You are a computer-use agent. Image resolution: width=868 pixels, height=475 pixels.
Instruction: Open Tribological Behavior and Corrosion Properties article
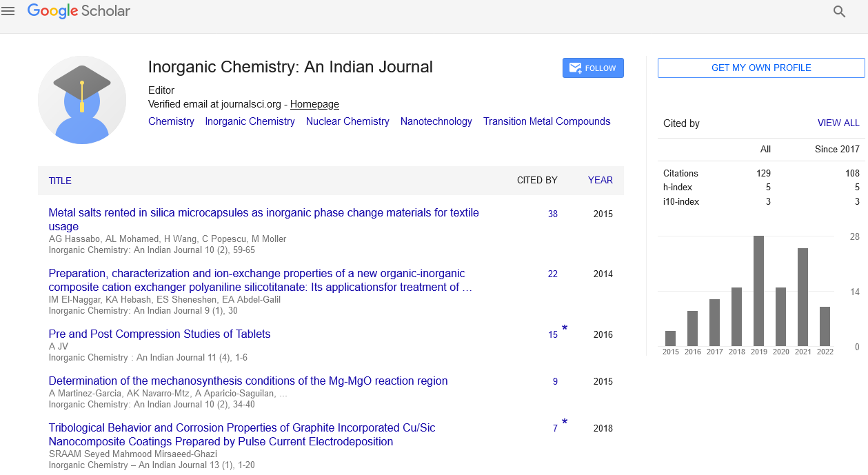[242, 434]
